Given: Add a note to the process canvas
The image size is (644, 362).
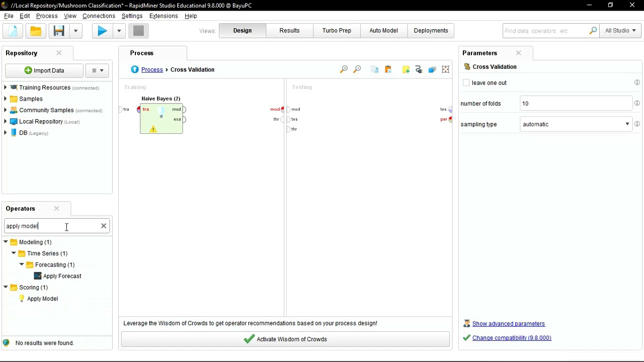Looking at the screenshot, I should click(406, 70).
